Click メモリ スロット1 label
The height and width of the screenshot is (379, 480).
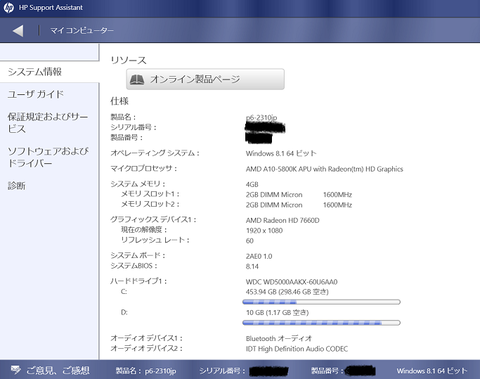point(150,194)
